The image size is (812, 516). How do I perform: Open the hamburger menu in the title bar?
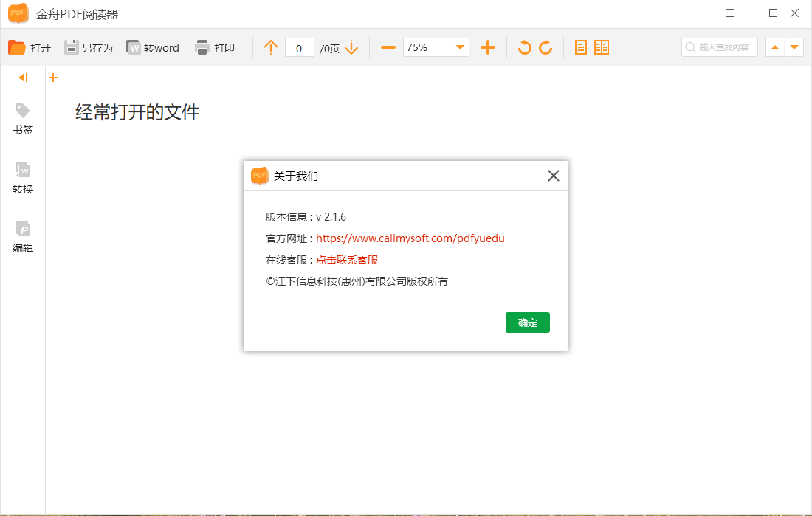pyautogui.click(x=730, y=13)
